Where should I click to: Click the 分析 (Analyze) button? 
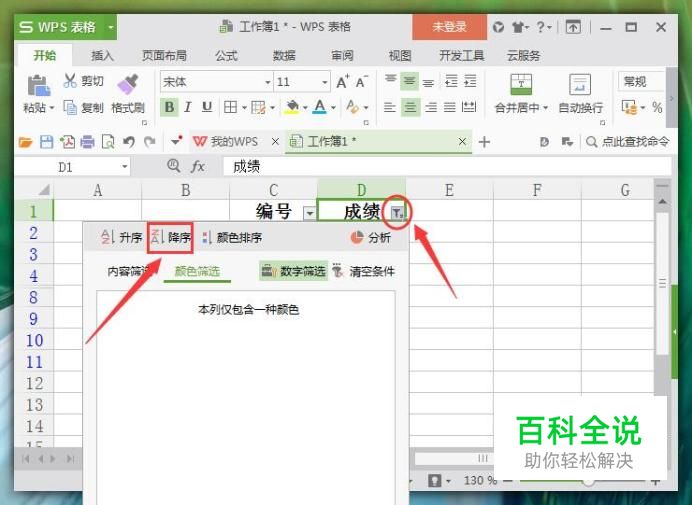pyautogui.click(x=371, y=238)
